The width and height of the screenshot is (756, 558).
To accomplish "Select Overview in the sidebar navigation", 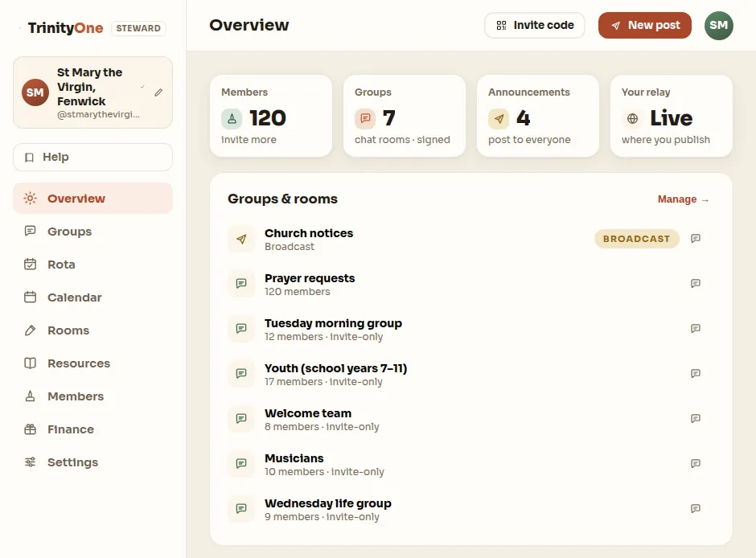I will 92,199.
